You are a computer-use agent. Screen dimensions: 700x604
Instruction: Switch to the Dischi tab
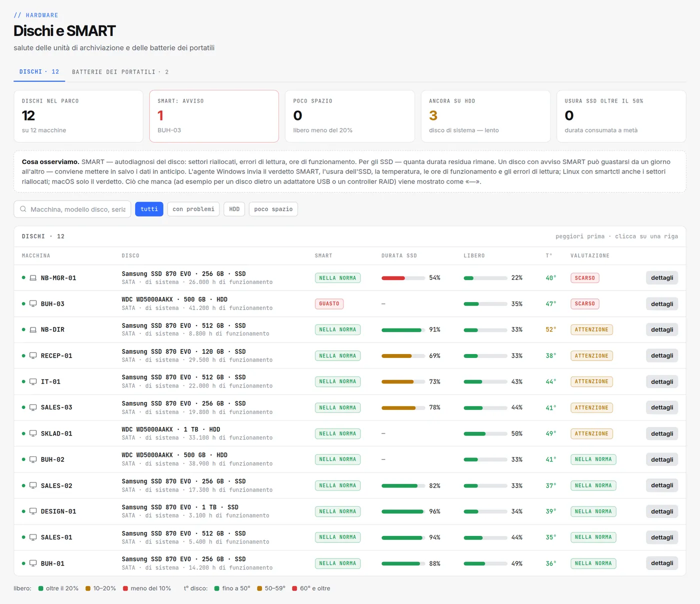[39, 72]
